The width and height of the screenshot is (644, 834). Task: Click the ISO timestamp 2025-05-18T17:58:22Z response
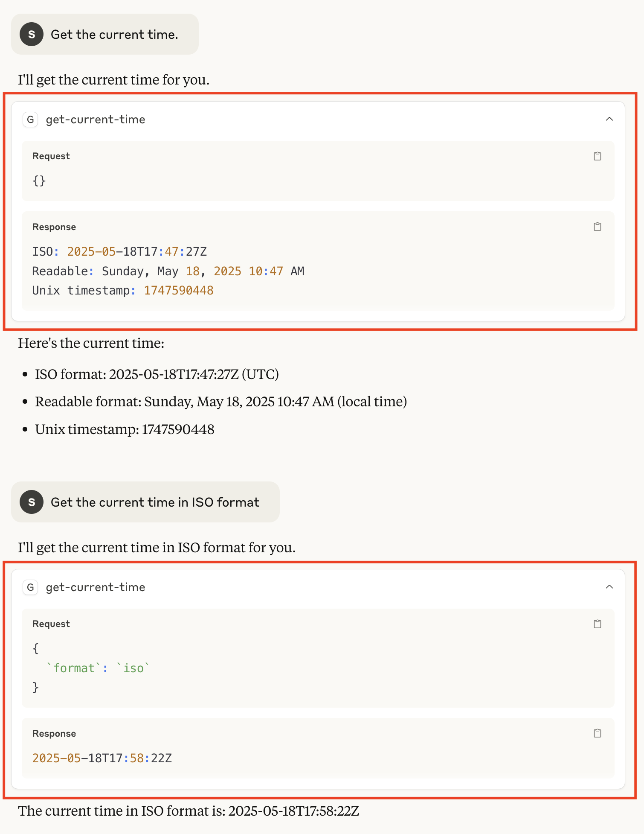pyautogui.click(x=102, y=758)
